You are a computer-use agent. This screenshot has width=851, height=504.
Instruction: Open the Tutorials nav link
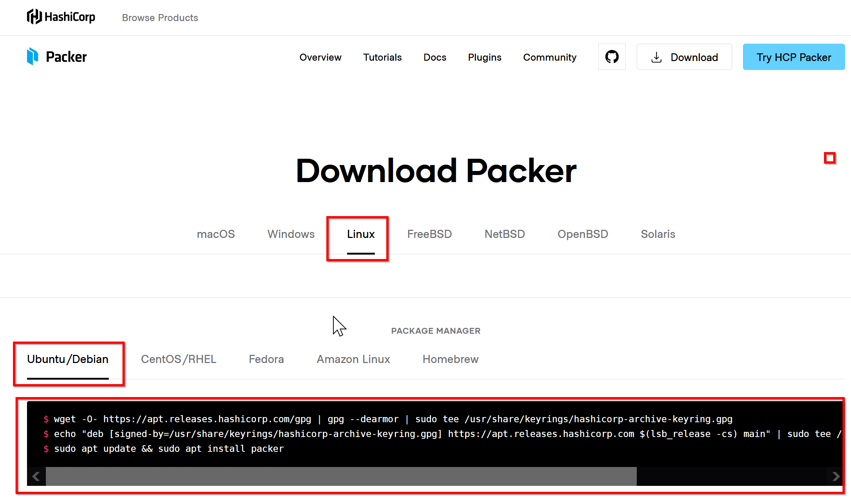[382, 57]
